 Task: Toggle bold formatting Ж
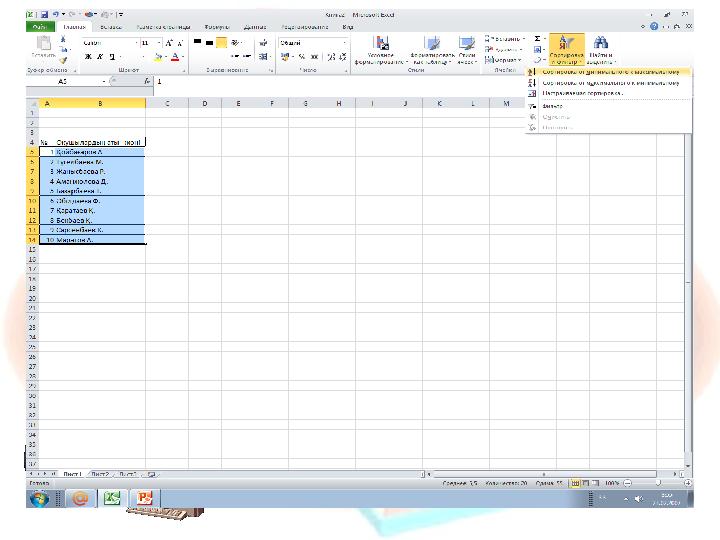pos(88,57)
